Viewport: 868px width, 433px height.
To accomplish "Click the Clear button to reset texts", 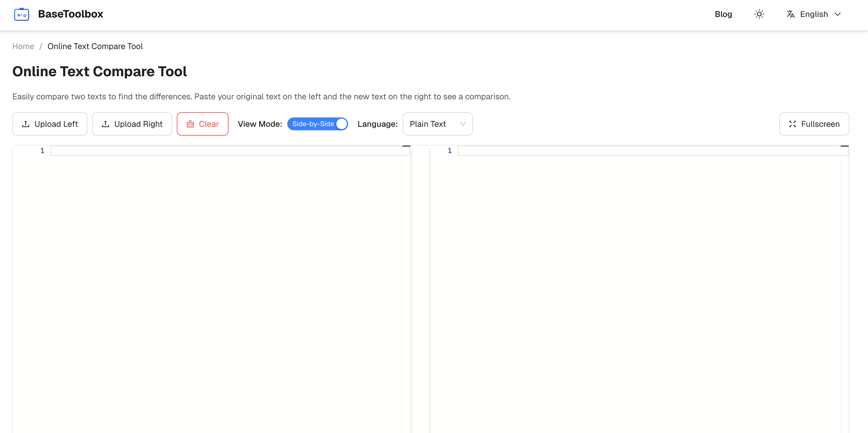I will point(203,124).
